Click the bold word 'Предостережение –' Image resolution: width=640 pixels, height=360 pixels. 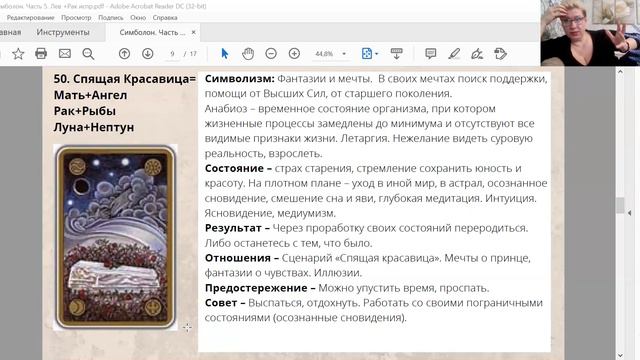pos(260,288)
